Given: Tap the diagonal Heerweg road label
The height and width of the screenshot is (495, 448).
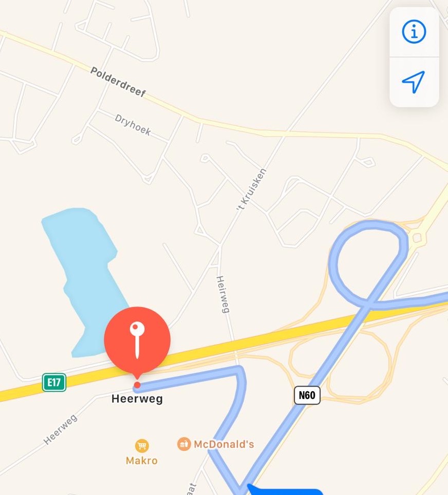Looking at the screenshot, I should (60, 429).
